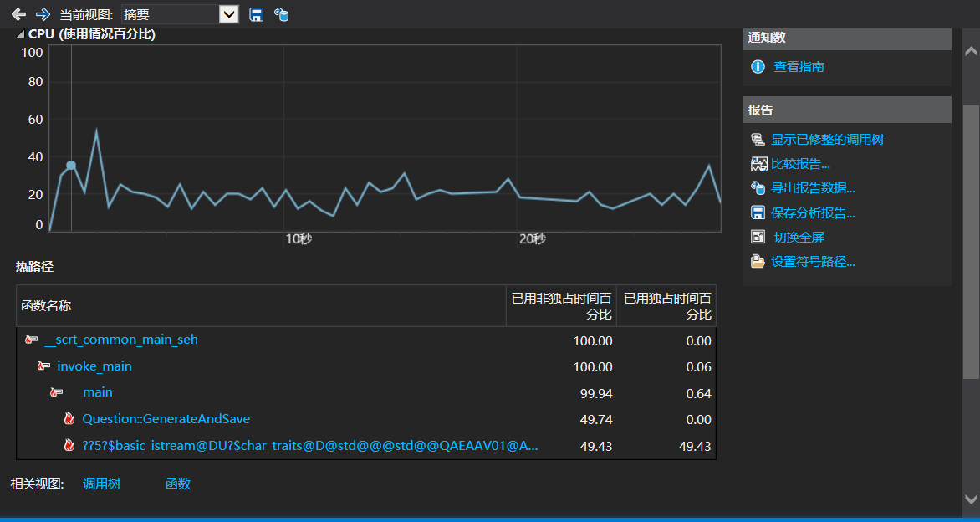Navigate forward with the right arrow
Image resolution: width=980 pixels, height=522 pixels.
click(x=43, y=13)
